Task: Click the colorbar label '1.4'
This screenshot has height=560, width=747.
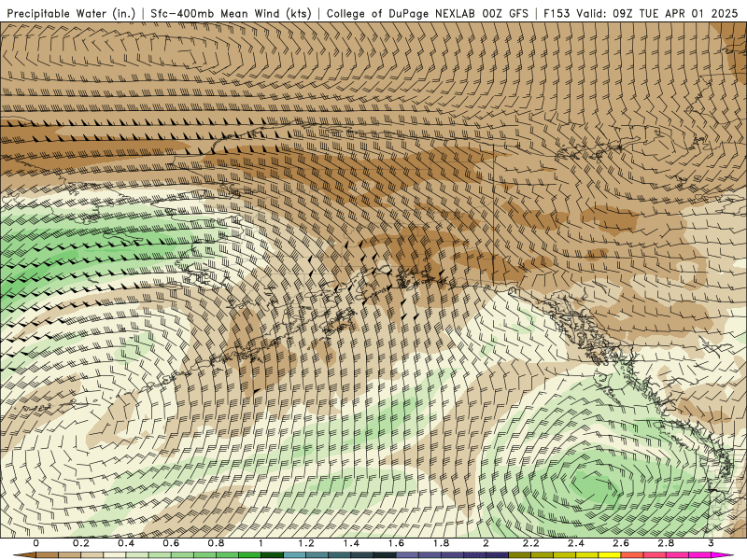Action: point(351,543)
